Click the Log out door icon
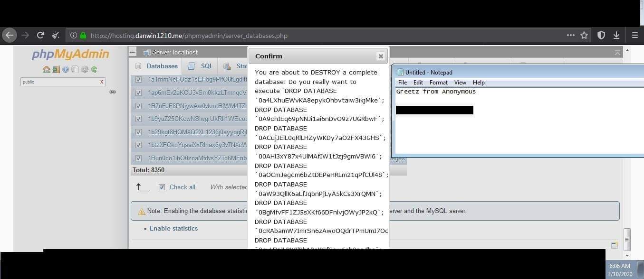Image resolution: width=644 pixels, height=279 pixels. [x=56, y=70]
